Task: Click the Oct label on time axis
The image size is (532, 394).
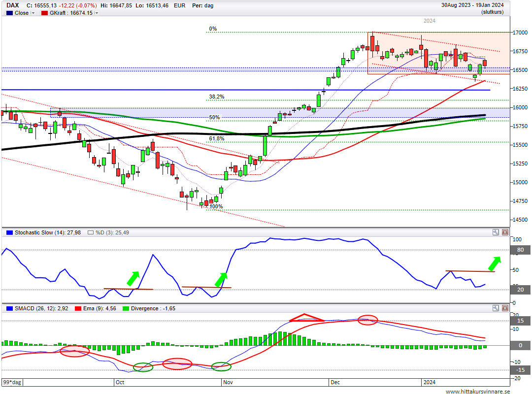Action: click(120, 382)
